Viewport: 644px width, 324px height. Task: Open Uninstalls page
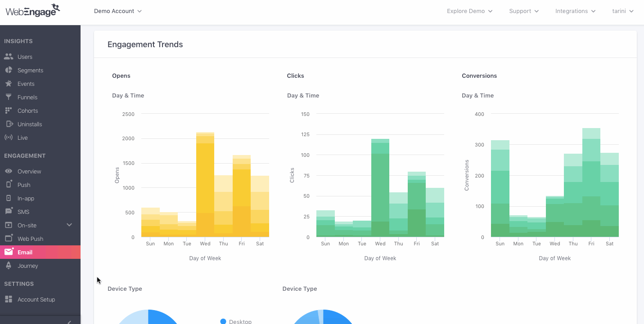[x=30, y=124]
